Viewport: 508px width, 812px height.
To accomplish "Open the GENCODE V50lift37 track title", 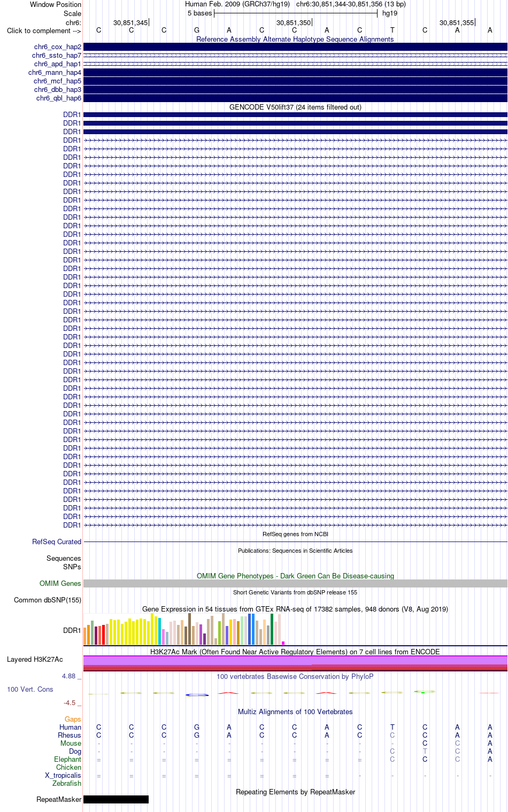I will click(x=295, y=107).
